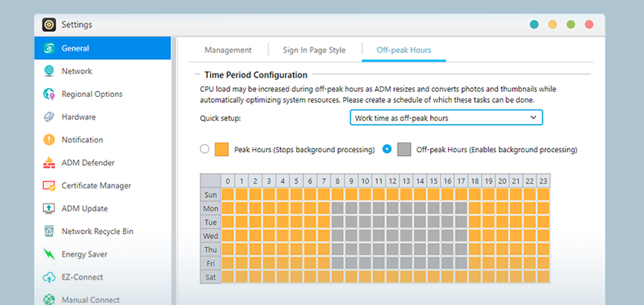
Task: Click the Network globe icon in sidebar
Action: 49,71
